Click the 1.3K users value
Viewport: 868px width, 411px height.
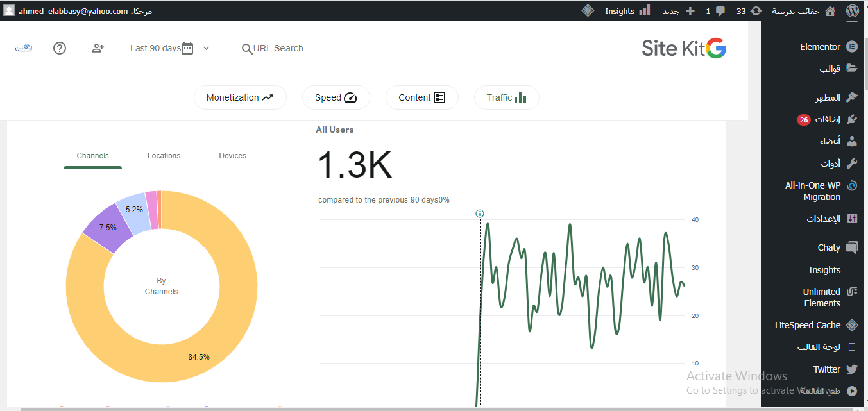tap(355, 165)
